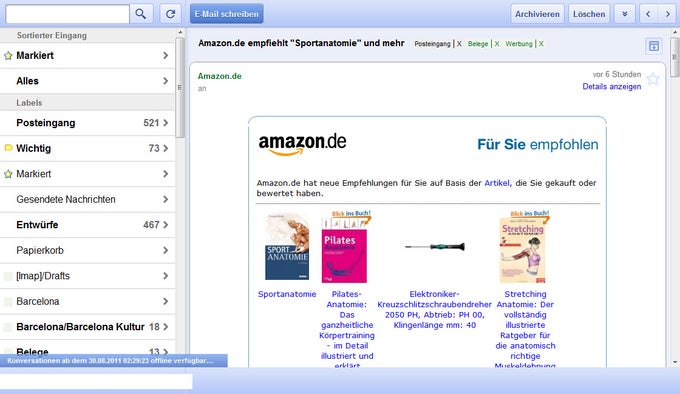Open the screwdriver product image

click(x=435, y=247)
